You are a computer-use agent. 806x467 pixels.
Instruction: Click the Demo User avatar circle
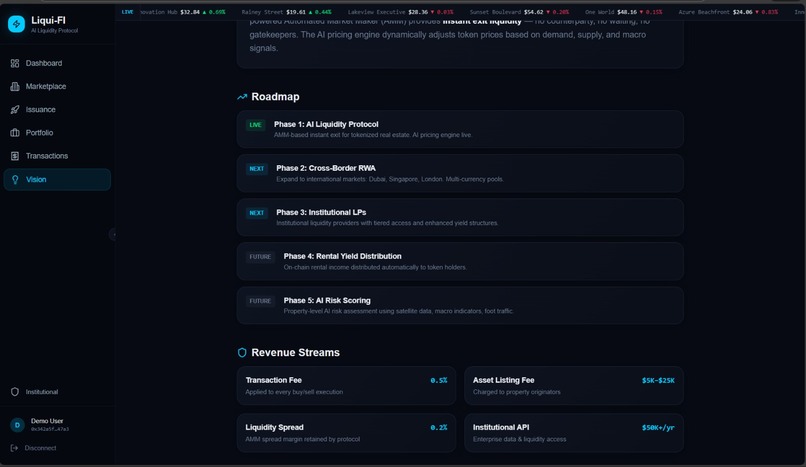[17, 425]
